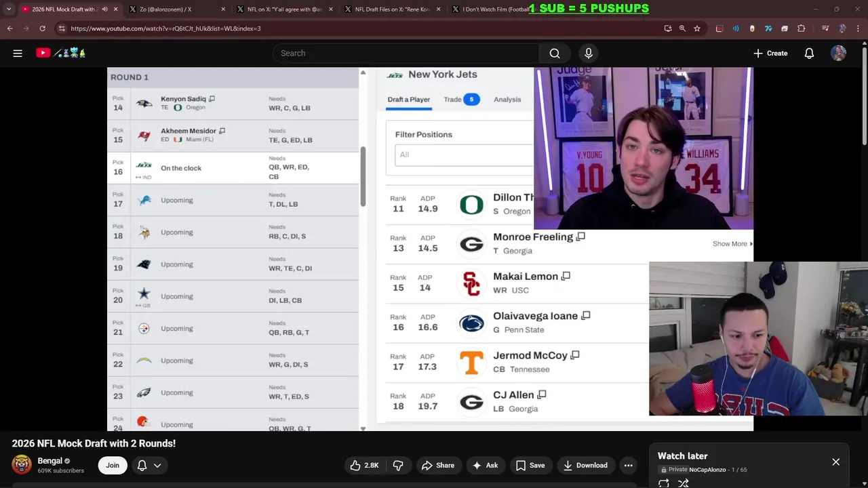Click the search magnifier button
This screenshot has height=488, width=868.
[555, 54]
